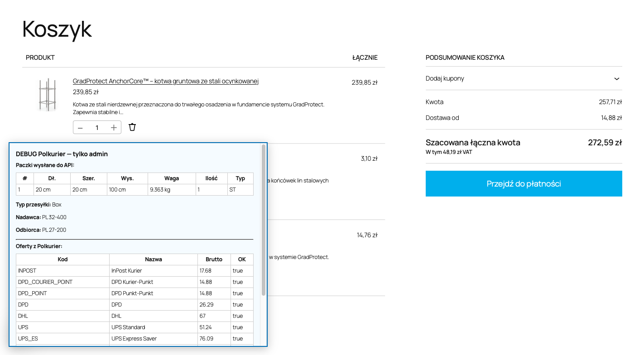644x355 pixels.
Task: Increase quantity of GradProtect AnchorCore item
Action: (x=114, y=128)
